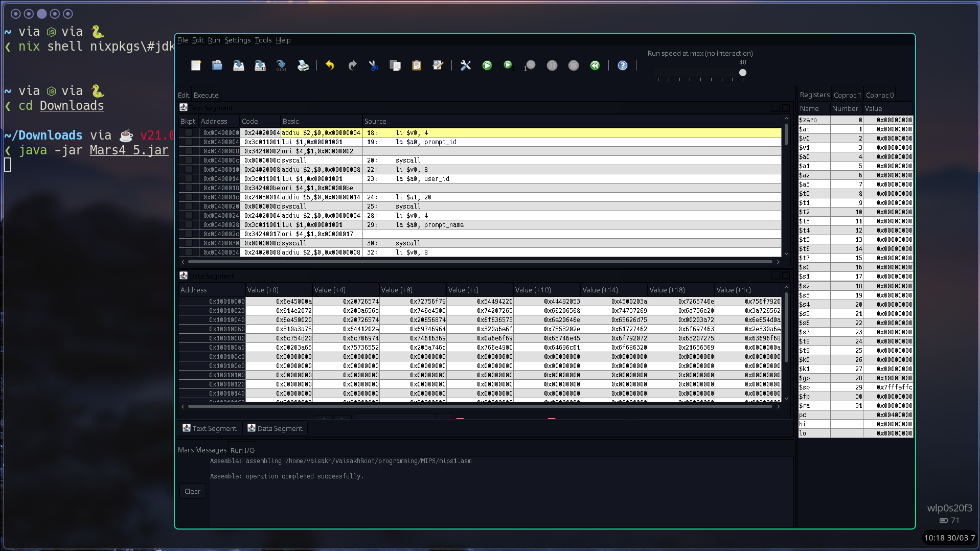Reset the simulation with the green rewind icon
The height and width of the screenshot is (551, 980).
click(595, 65)
